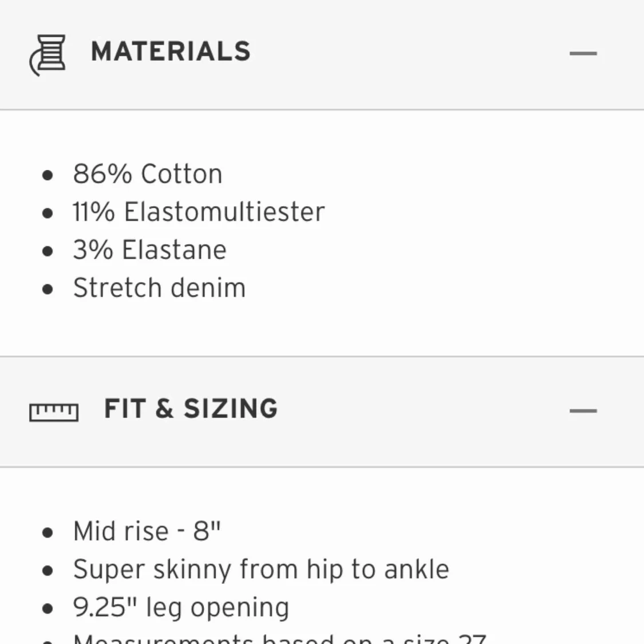
Task: Collapse the Materials section with minus icon
Action: 583,54
